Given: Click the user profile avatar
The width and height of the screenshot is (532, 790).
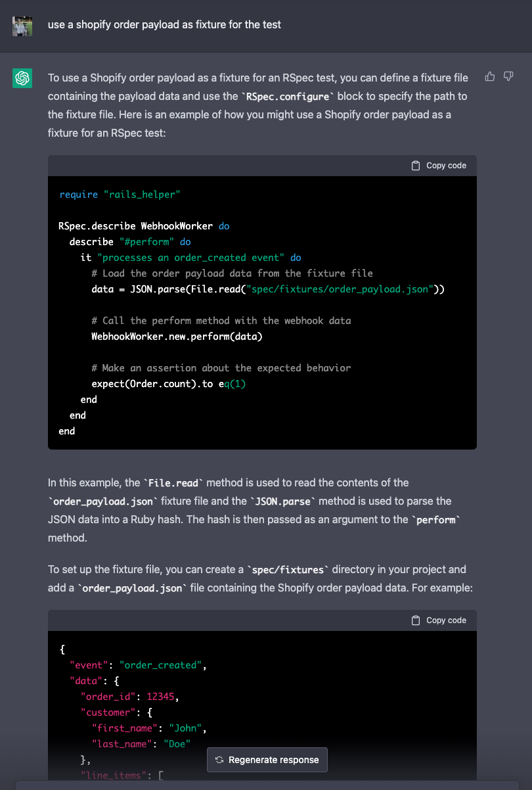Looking at the screenshot, I should click(22, 26).
